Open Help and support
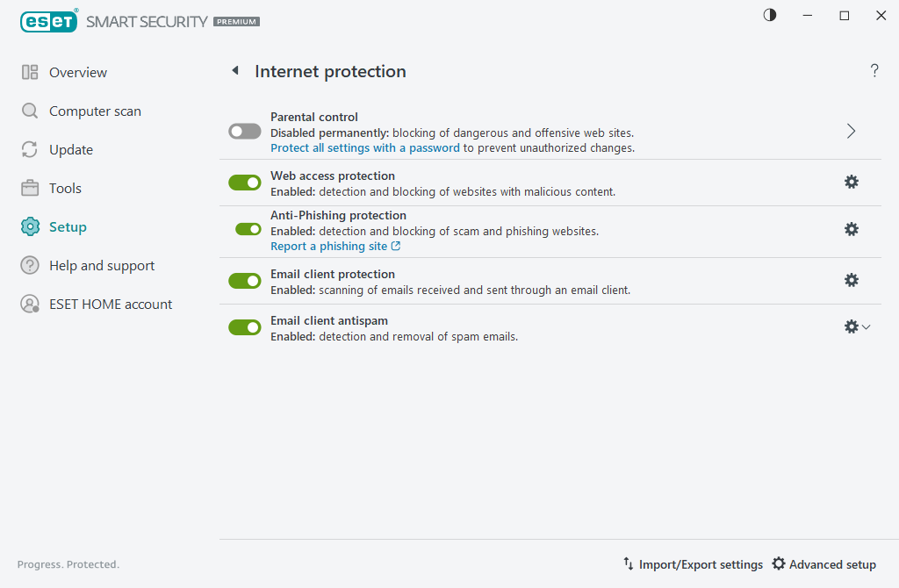This screenshot has height=588, width=899. coord(101,265)
